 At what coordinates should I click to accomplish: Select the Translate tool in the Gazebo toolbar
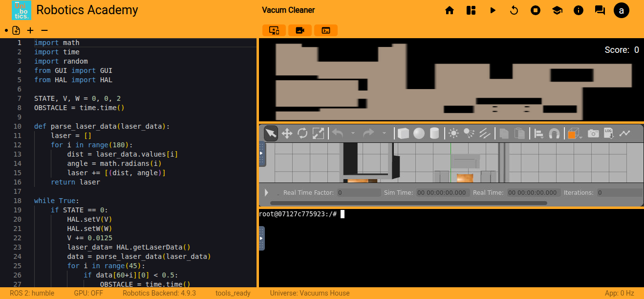pyautogui.click(x=287, y=133)
